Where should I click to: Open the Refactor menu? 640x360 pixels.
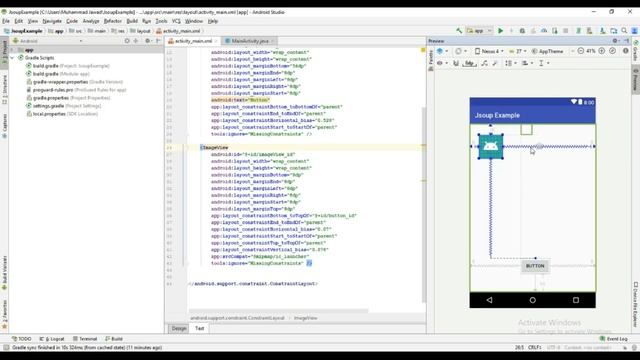click(x=112, y=21)
